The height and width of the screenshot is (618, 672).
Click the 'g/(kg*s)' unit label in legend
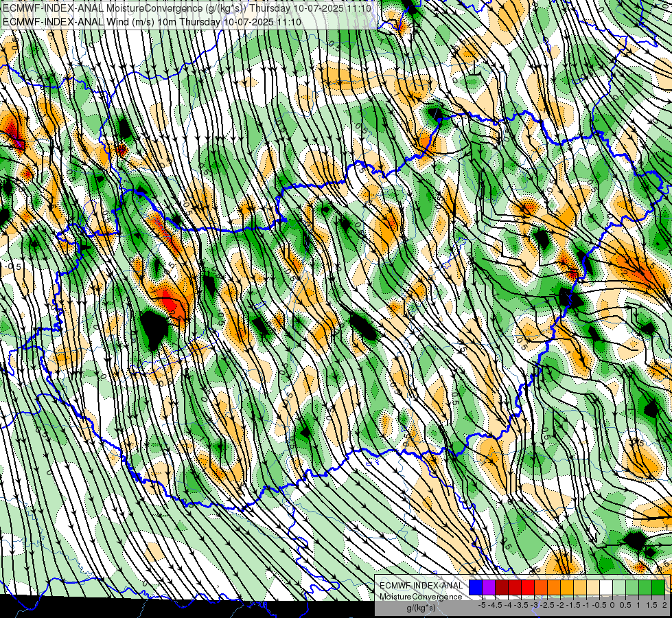coord(421,608)
